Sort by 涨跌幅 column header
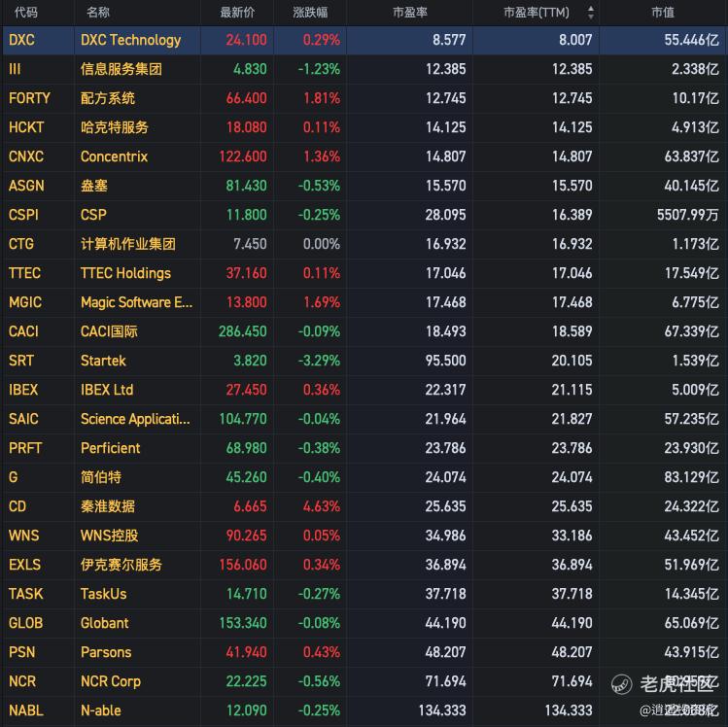 310,12
